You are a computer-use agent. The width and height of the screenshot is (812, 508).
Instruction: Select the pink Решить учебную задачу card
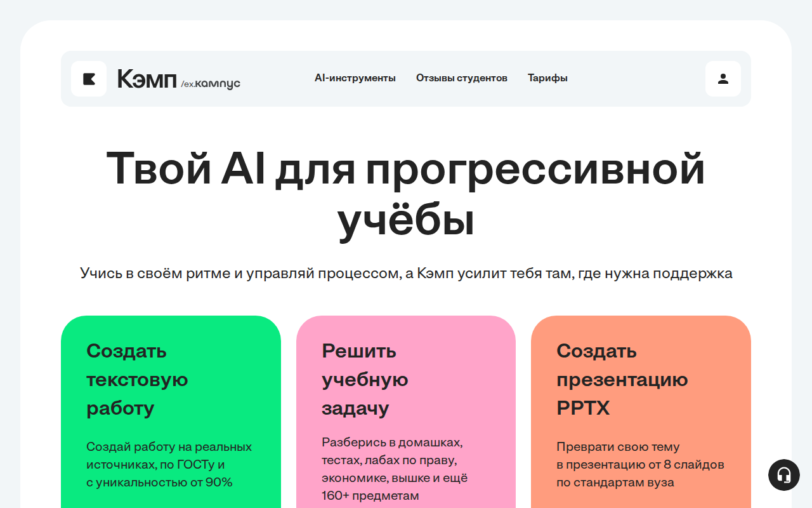coord(406,411)
